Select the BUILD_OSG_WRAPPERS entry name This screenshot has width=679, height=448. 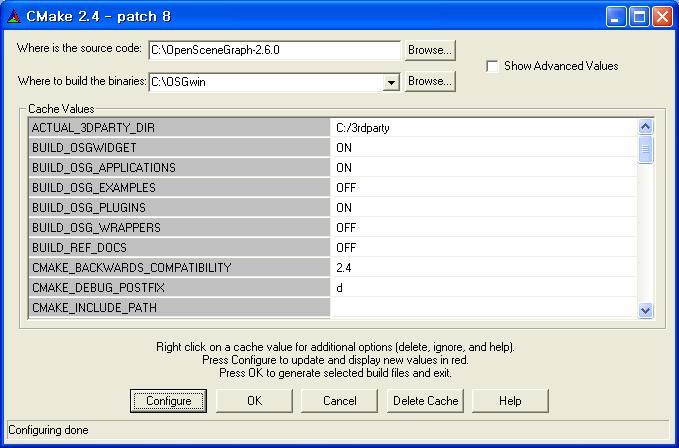click(179, 227)
